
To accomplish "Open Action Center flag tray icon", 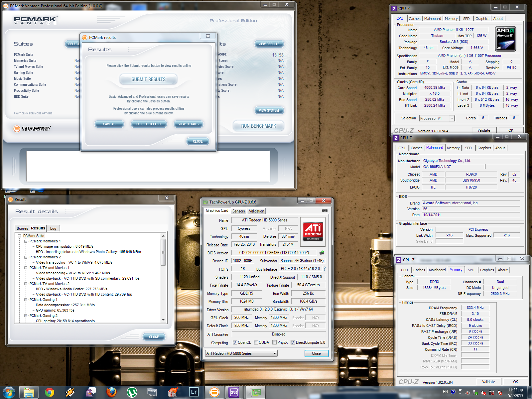I will click(499, 393).
